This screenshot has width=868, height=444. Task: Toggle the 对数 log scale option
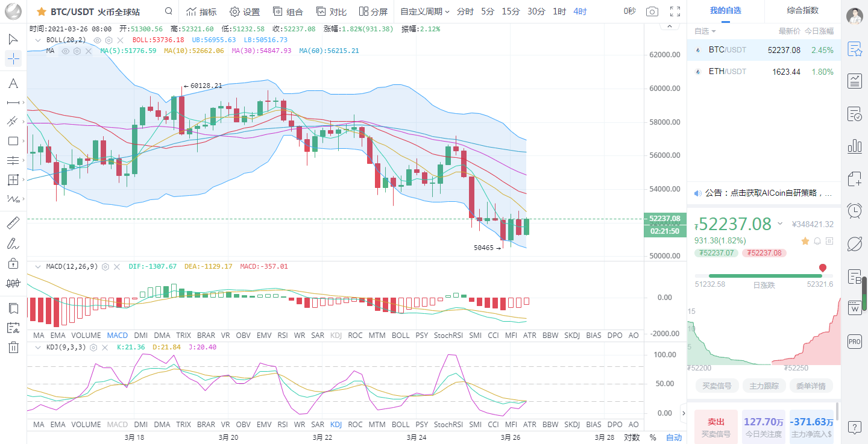632,437
